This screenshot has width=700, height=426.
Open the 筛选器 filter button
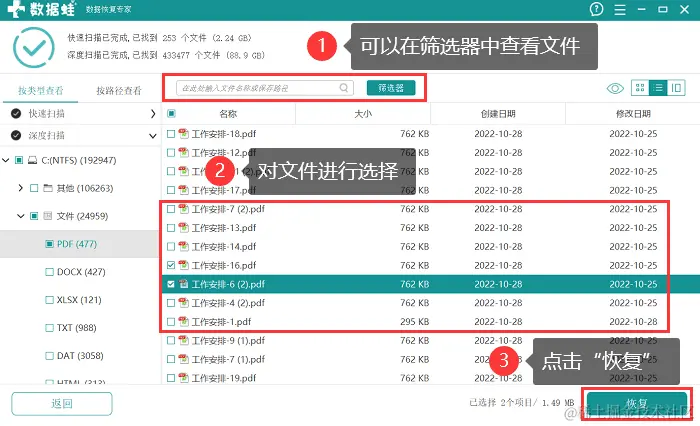click(x=391, y=88)
